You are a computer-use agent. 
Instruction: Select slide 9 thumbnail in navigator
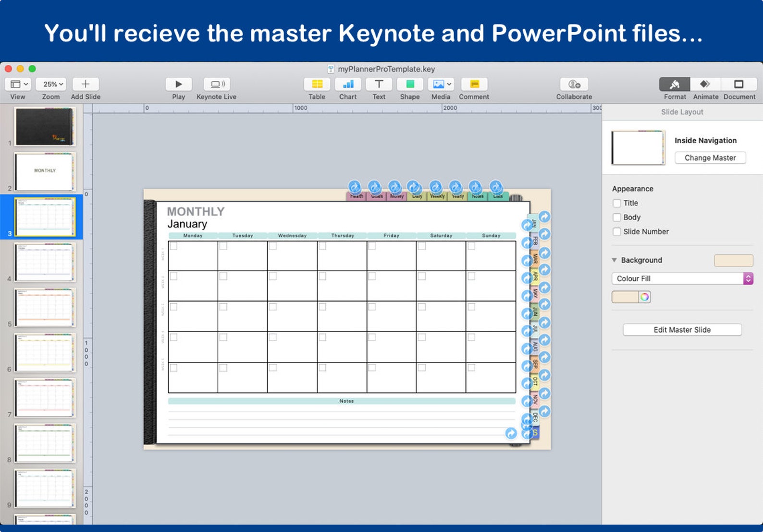click(45, 488)
